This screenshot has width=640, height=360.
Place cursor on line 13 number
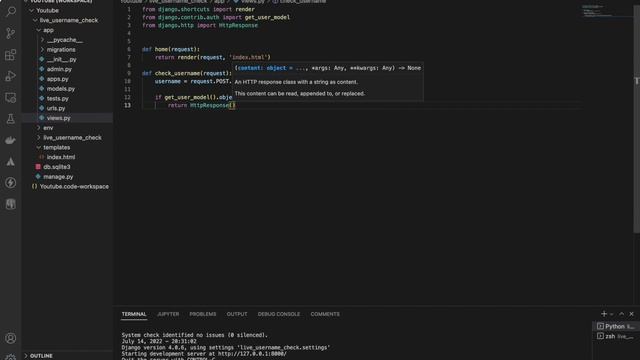point(127,105)
